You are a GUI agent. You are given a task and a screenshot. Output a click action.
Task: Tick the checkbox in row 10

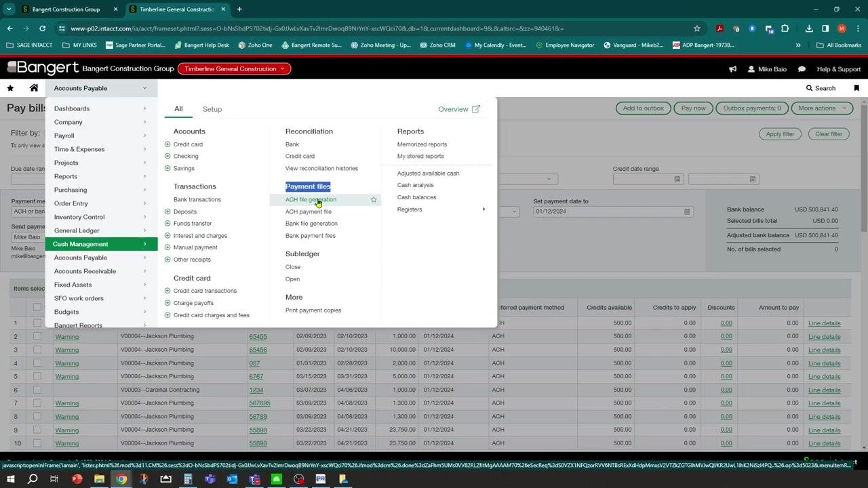click(37, 443)
